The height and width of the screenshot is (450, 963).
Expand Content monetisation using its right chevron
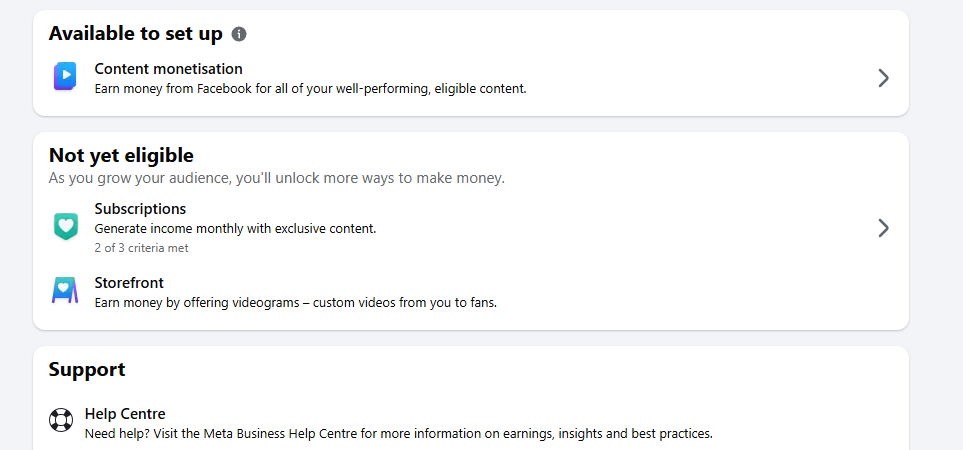point(883,78)
